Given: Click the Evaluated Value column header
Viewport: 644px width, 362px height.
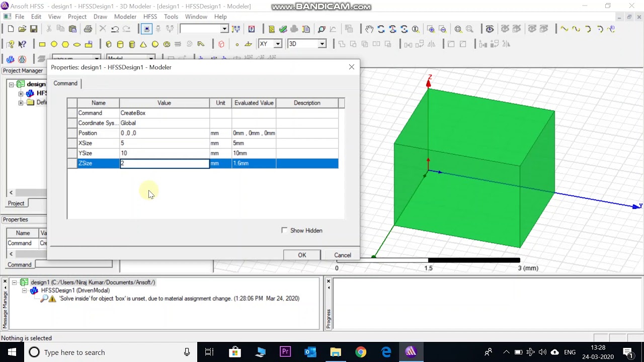Looking at the screenshot, I should pyautogui.click(x=254, y=103).
